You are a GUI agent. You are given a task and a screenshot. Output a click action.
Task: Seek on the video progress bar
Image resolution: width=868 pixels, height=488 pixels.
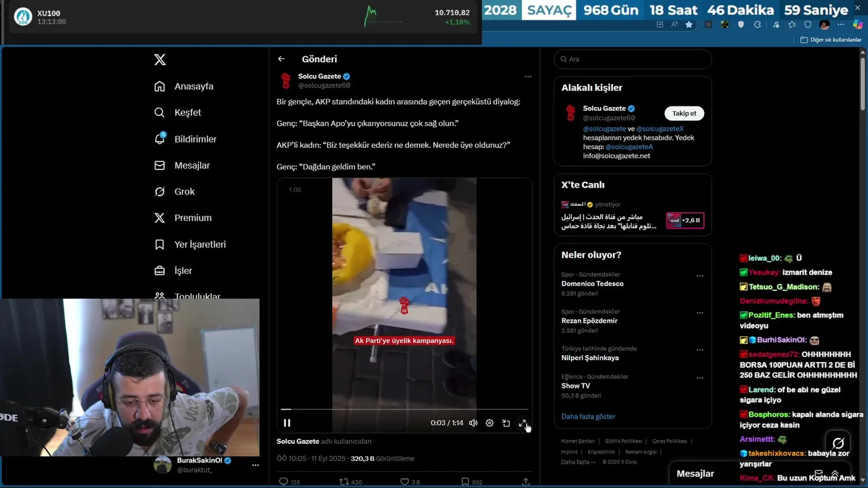pos(405,409)
